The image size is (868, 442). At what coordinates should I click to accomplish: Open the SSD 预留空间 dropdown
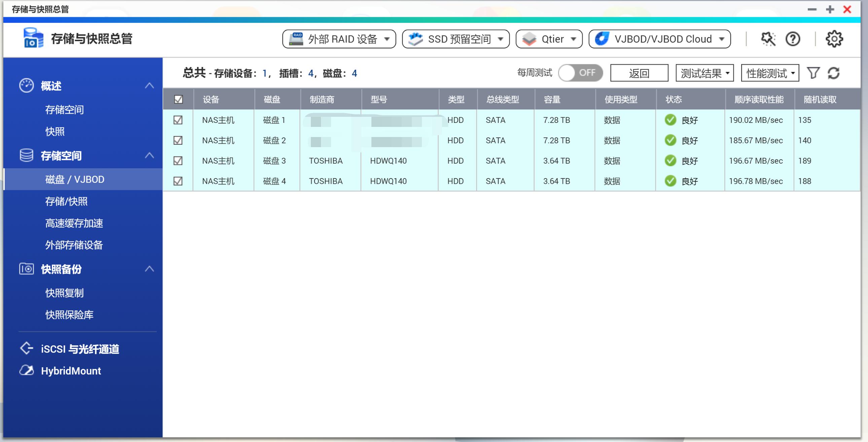pyautogui.click(x=456, y=39)
